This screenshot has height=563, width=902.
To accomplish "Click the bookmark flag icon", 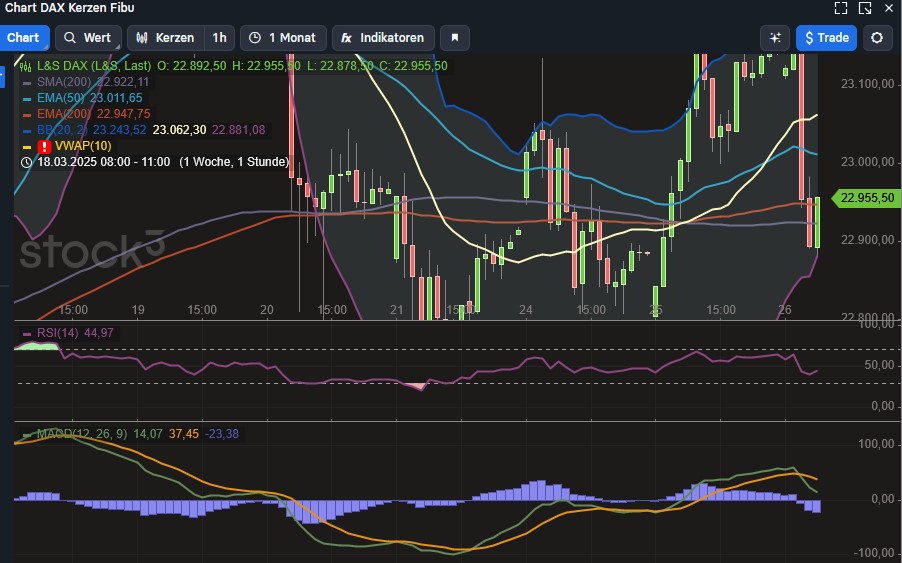I will [x=454, y=38].
